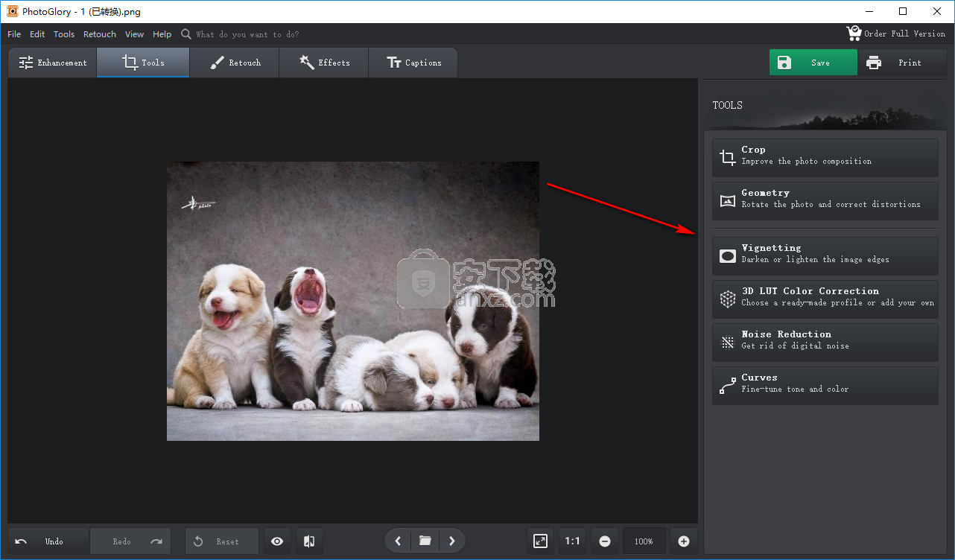Click the green Save button
Image resolution: width=955 pixels, height=560 pixels.
[x=813, y=63]
